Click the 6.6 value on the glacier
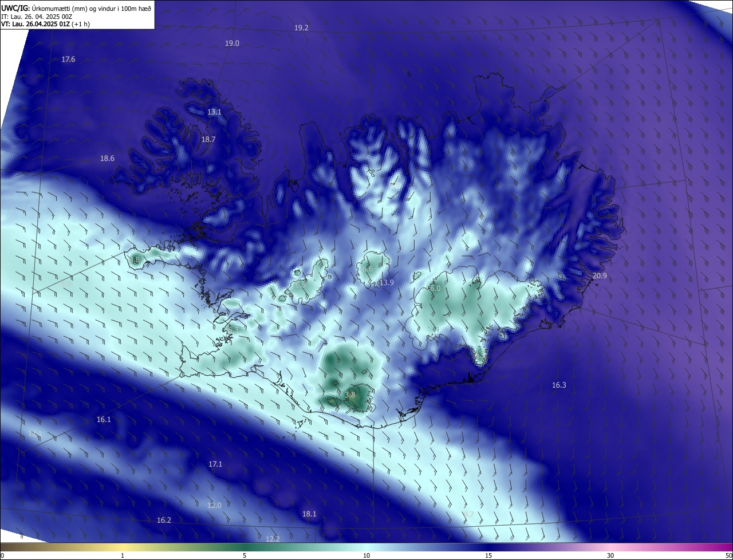Screen dimensions: 733x560 click(x=368, y=269)
